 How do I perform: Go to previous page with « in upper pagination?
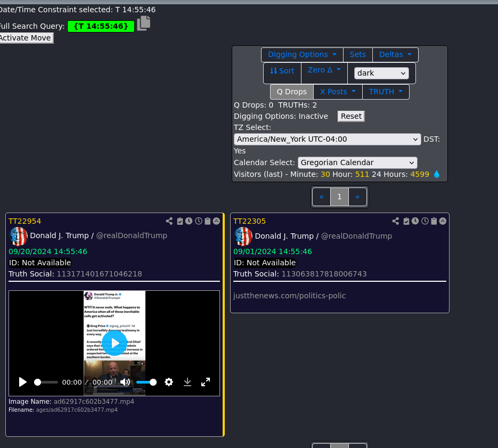click(321, 197)
